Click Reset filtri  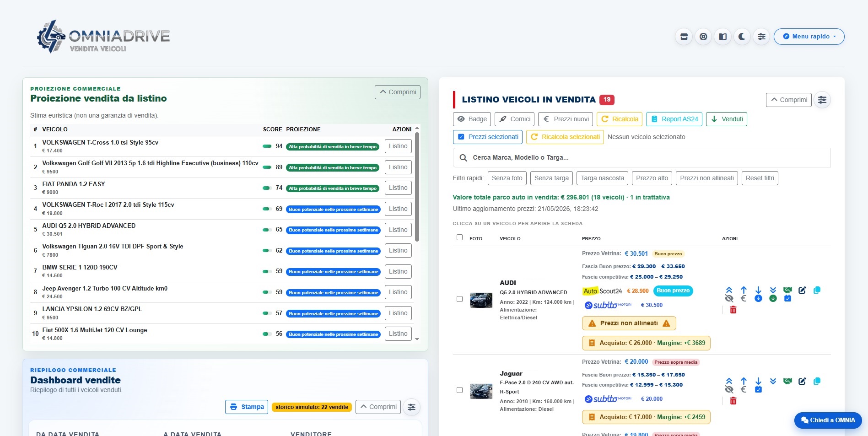point(760,178)
